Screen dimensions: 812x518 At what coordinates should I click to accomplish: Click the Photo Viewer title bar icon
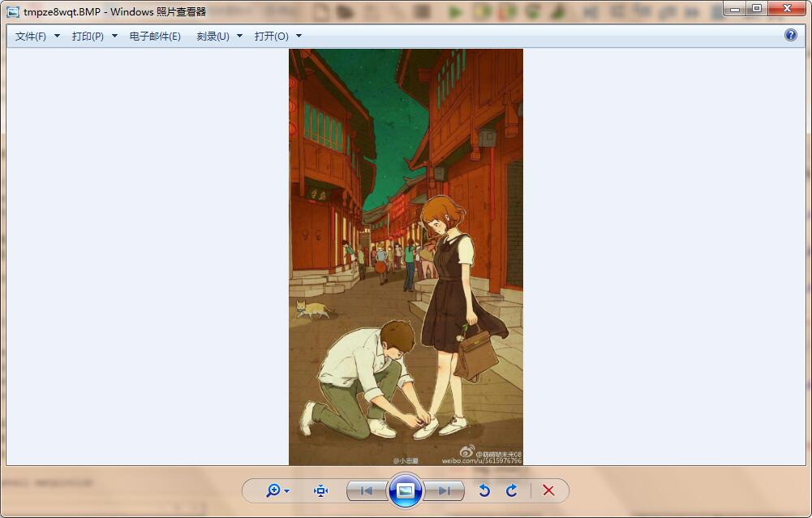pos(13,11)
